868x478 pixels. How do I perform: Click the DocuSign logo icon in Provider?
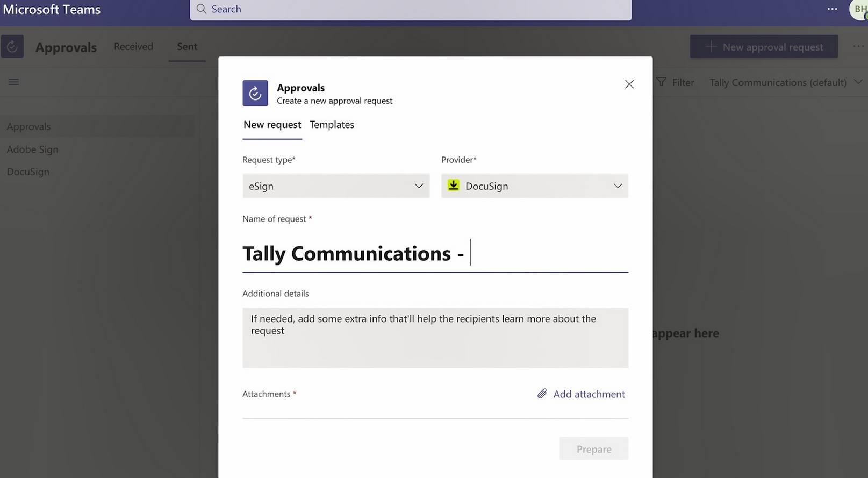(x=454, y=186)
